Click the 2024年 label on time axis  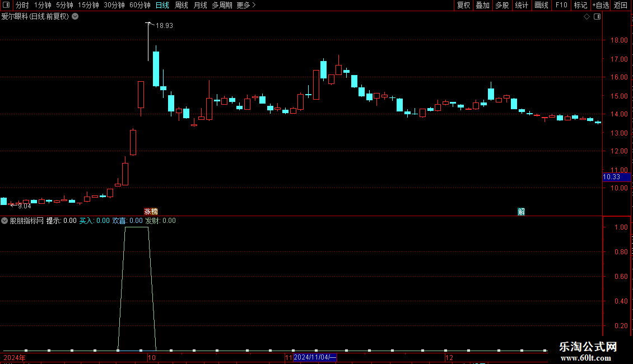click(x=15, y=357)
